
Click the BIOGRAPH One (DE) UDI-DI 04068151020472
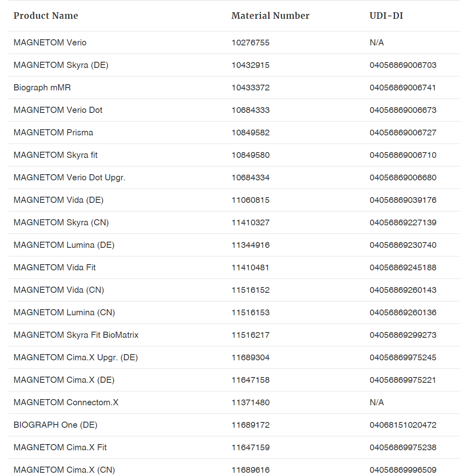[x=403, y=425]
